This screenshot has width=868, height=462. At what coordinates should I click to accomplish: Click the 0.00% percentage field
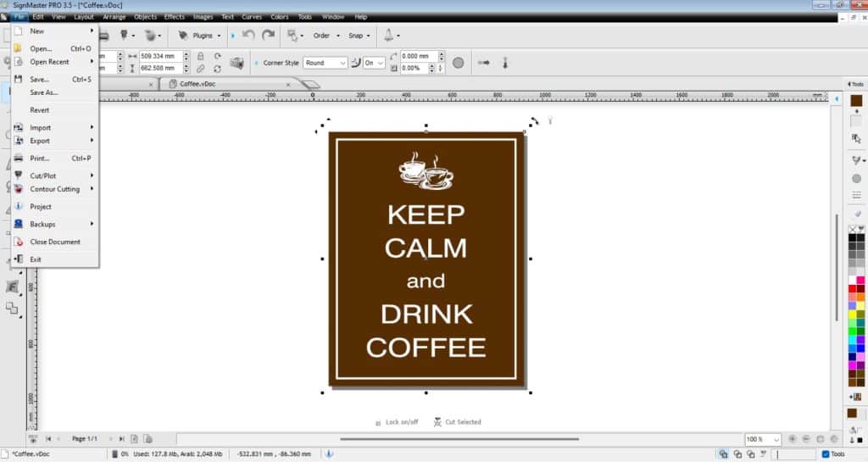(414, 69)
